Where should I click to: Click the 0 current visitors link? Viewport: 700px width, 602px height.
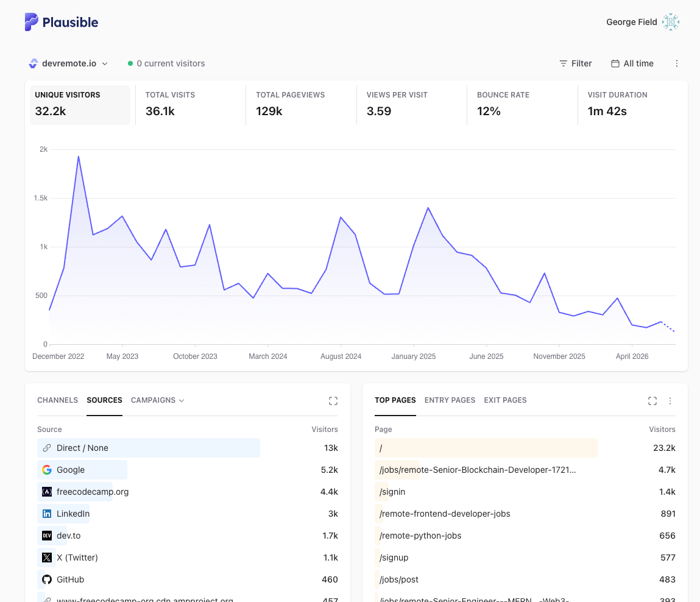tap(171, 63)
